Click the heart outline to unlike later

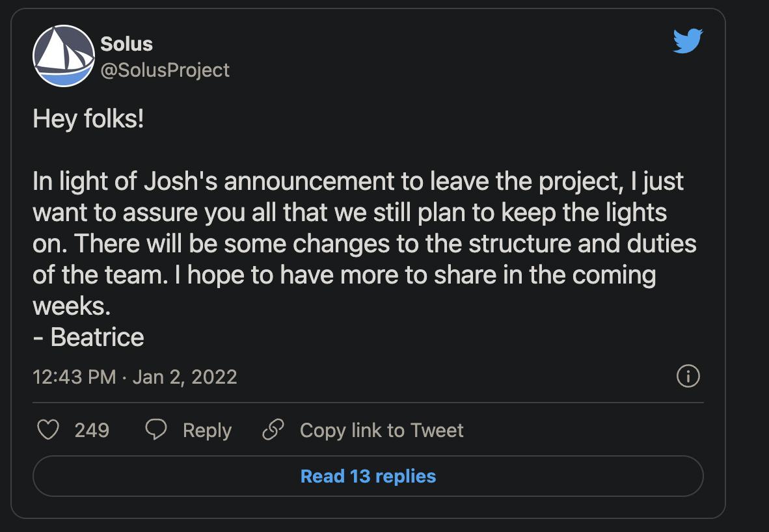tap(47, 430)
